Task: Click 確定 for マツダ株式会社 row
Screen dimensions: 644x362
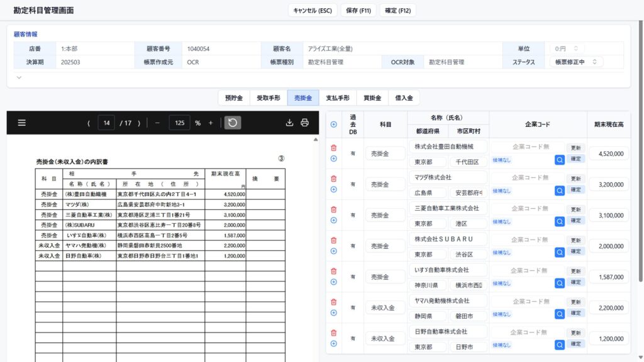Action: tap(576, 190)
